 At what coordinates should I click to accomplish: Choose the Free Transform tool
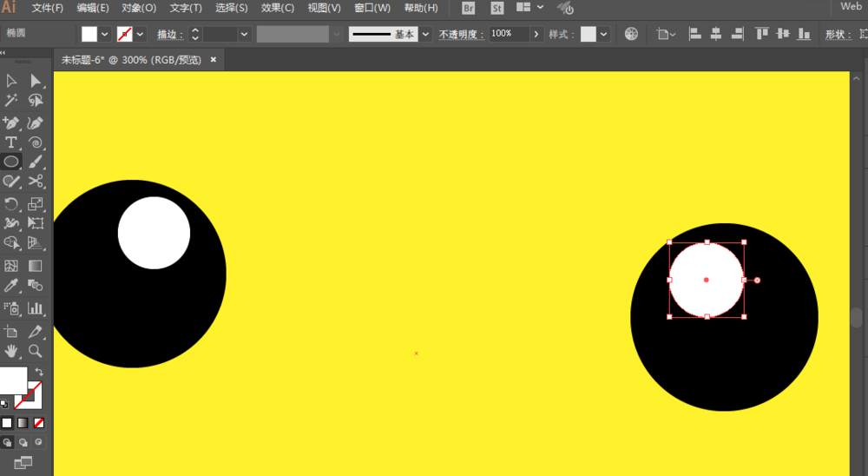point(36,223)
